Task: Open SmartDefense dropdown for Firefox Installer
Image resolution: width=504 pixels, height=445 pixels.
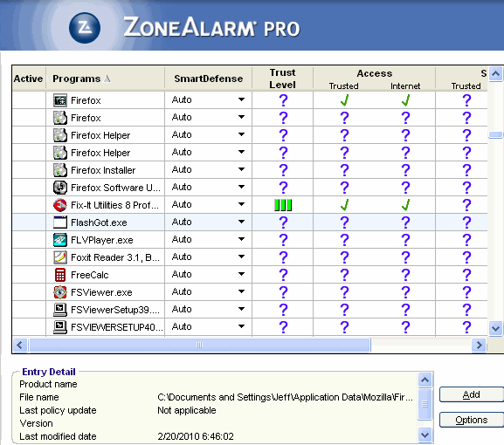Action: click(241, 169)
